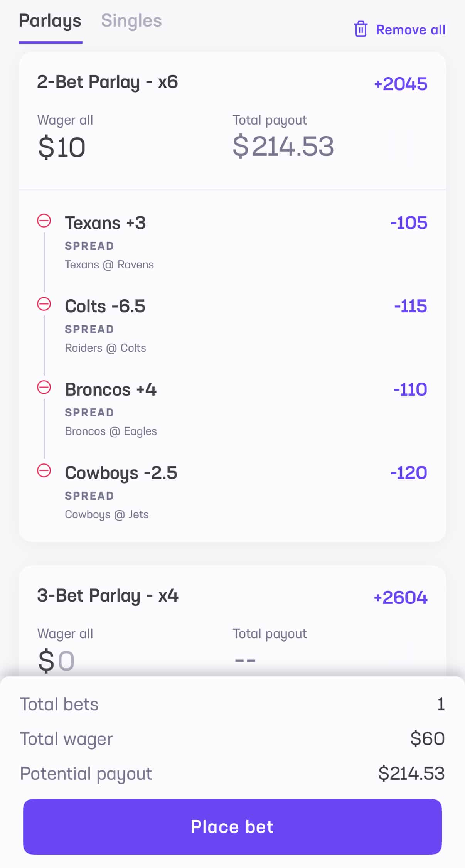Edit the $10 wager amount field
The width and height of the screenshot is (465, 868).
tap(62, 147)
